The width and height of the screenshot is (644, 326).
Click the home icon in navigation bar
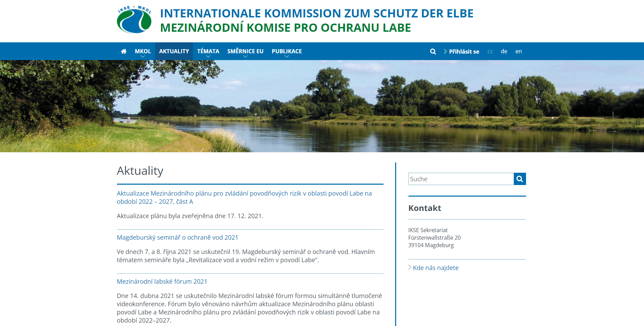coord(124,51)
